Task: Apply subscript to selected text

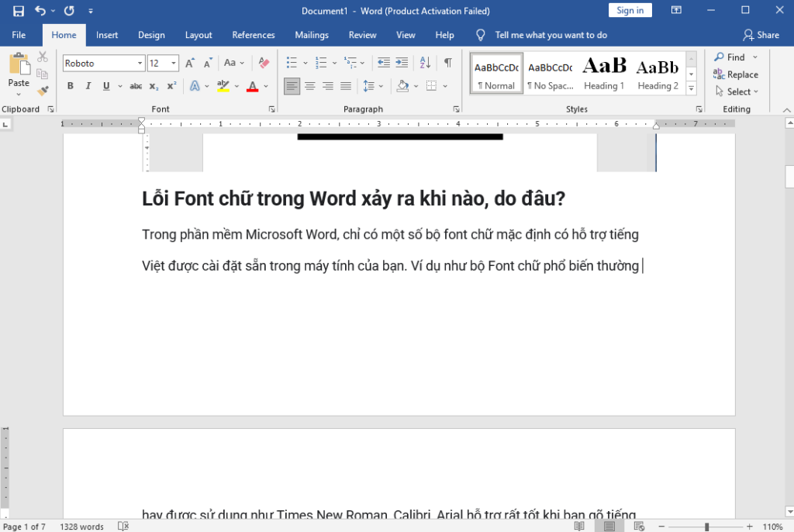Action: pos(153,86)
